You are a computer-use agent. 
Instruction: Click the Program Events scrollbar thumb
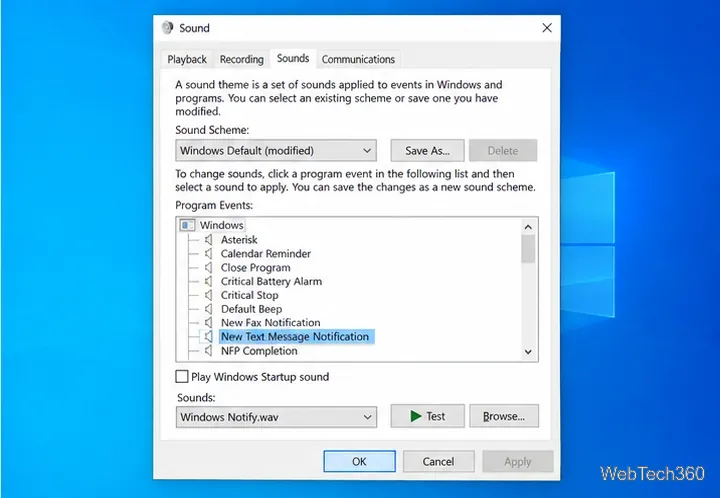528,249
